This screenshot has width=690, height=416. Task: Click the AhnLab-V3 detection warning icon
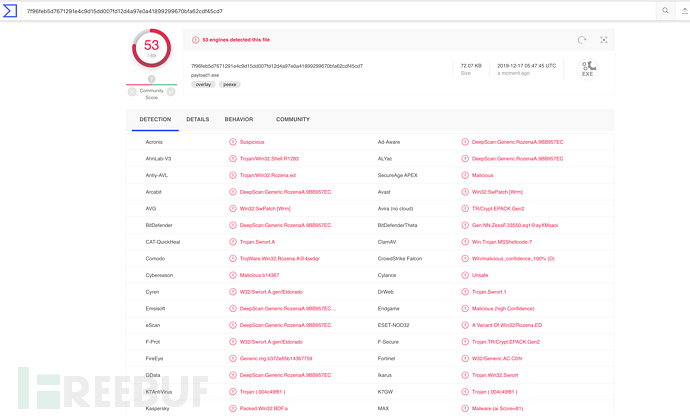(x=233, y=158)
